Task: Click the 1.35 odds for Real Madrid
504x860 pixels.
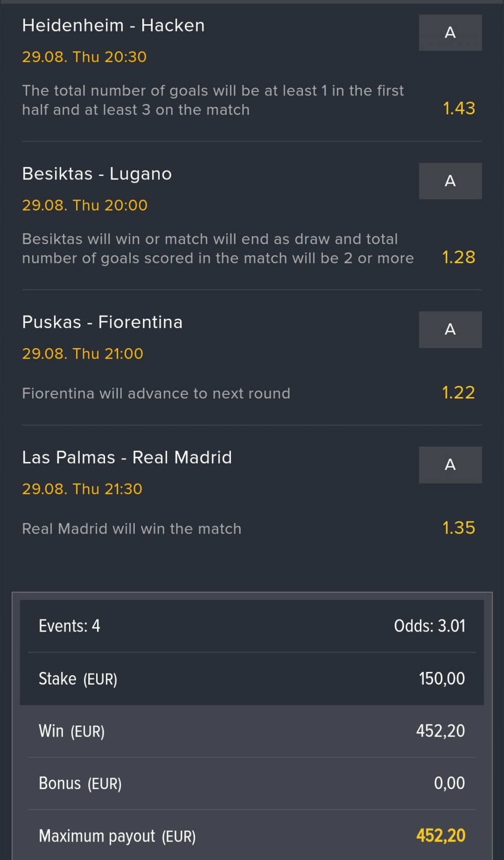Action: click(458, 528)
